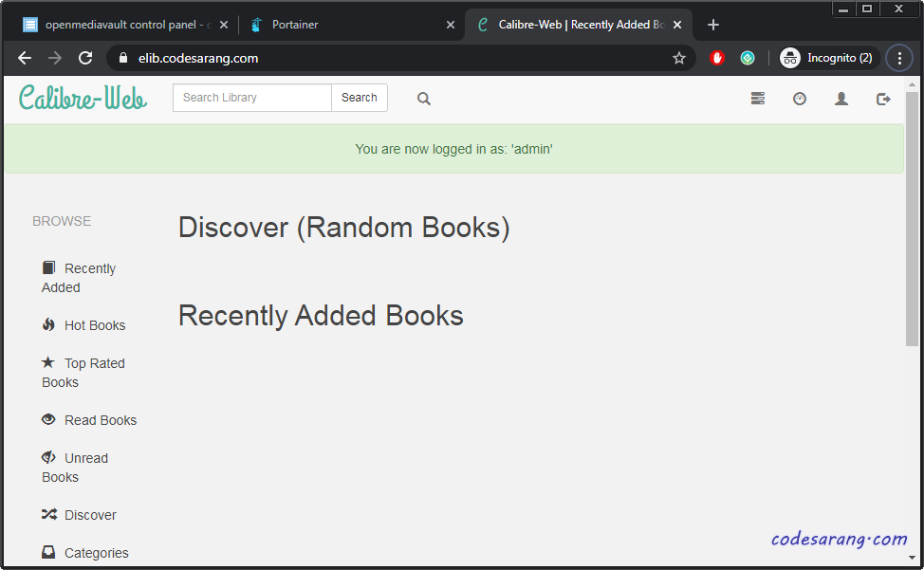Bookmark this page with the star icon
924x570 pixels.
679,58
